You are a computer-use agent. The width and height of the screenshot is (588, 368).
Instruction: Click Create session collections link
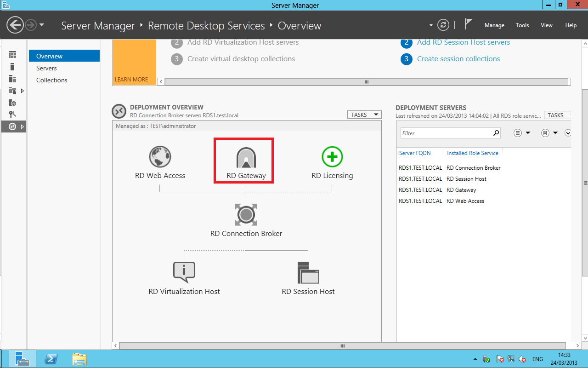[x=458, y=59]
